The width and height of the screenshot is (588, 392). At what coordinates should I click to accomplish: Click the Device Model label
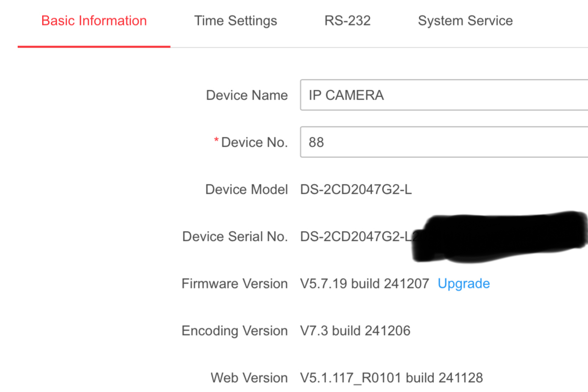(246, 189)
